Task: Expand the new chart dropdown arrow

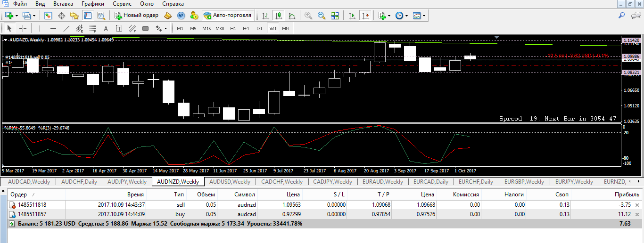Action: tap(17, 16)
